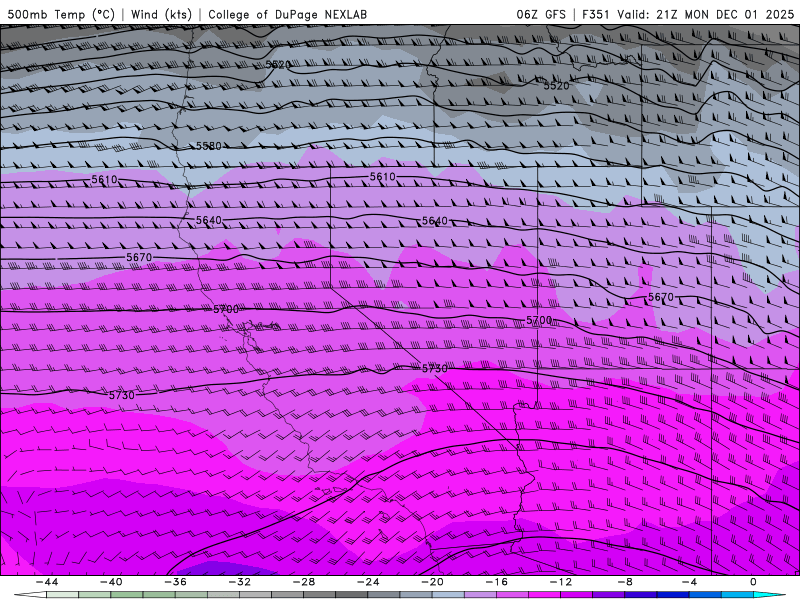Click the -28 colorbar tick label
Screen dimensions: 800x600
[x=304, y=582]
